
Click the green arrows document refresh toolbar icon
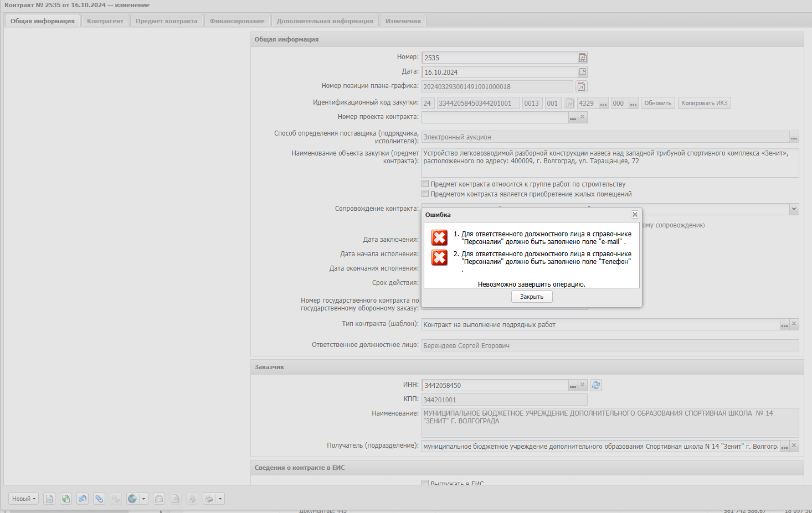66,499
